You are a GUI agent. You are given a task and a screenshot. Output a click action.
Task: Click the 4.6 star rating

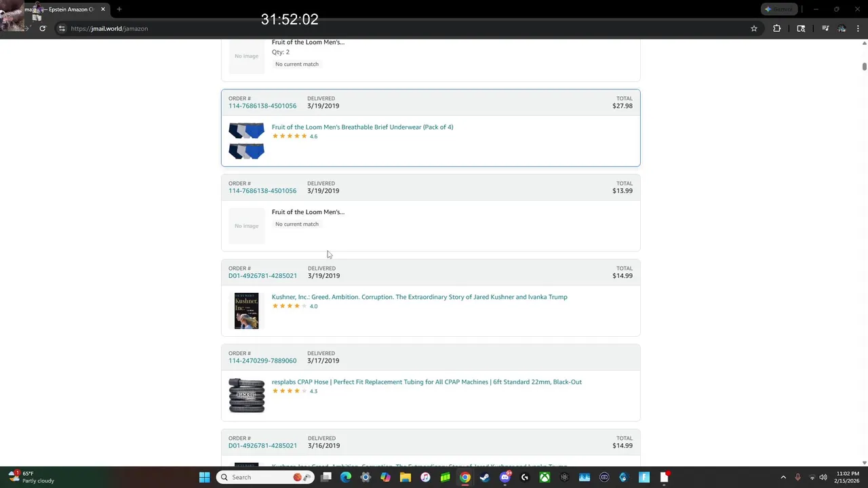[294, 136]
